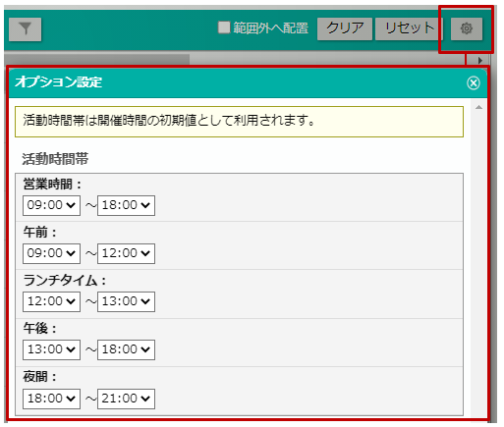Open 営業時間 end time 18:00 dropdown
The image size is (504, 427).
pyautogui.click(x=126, y=205)
